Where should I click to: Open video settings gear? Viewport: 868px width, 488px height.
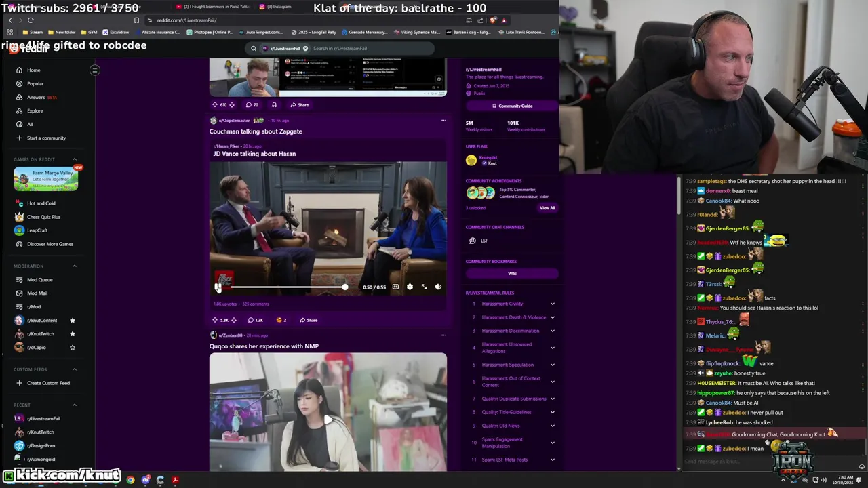(x=410, y=287)
